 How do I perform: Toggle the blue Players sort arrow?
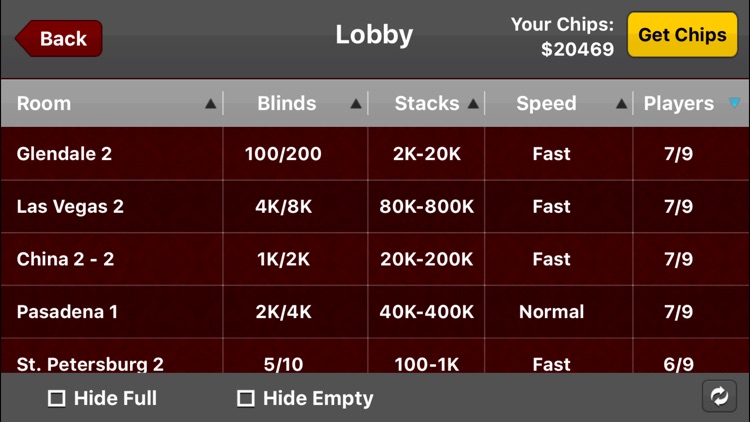click(735, 103)
